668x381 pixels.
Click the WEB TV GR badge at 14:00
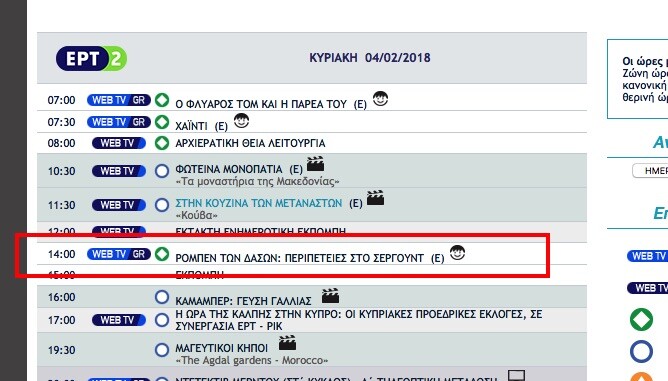118,254
